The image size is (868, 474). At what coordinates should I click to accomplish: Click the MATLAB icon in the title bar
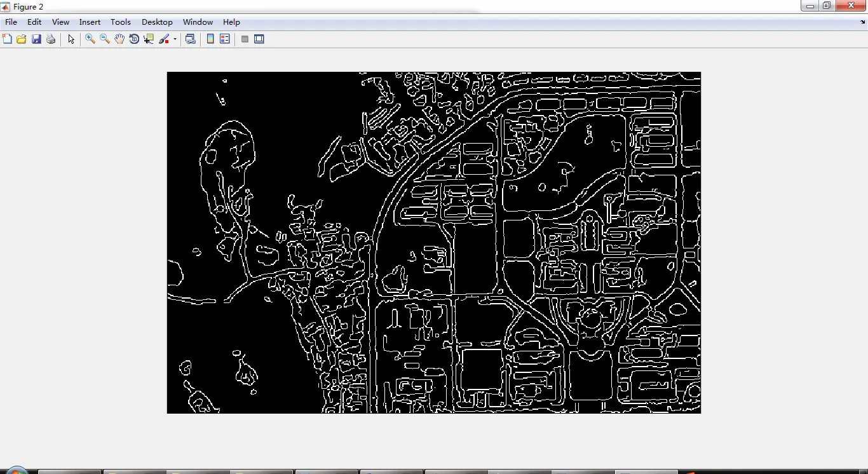coord(6,7)
